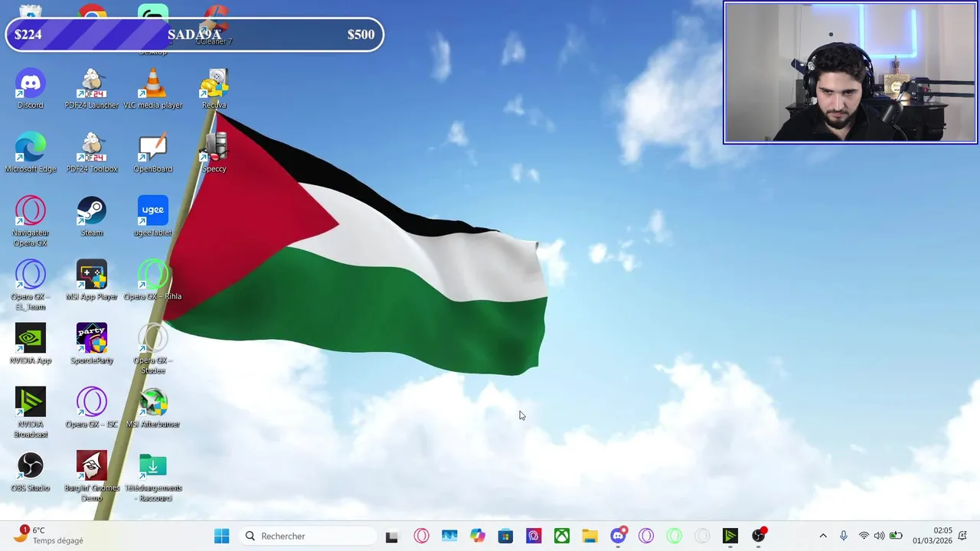Screen dimensions: 980x551
Task: Open the ugeeTablet shortcut
Action: pyautogui.click(x=153, y=217)
